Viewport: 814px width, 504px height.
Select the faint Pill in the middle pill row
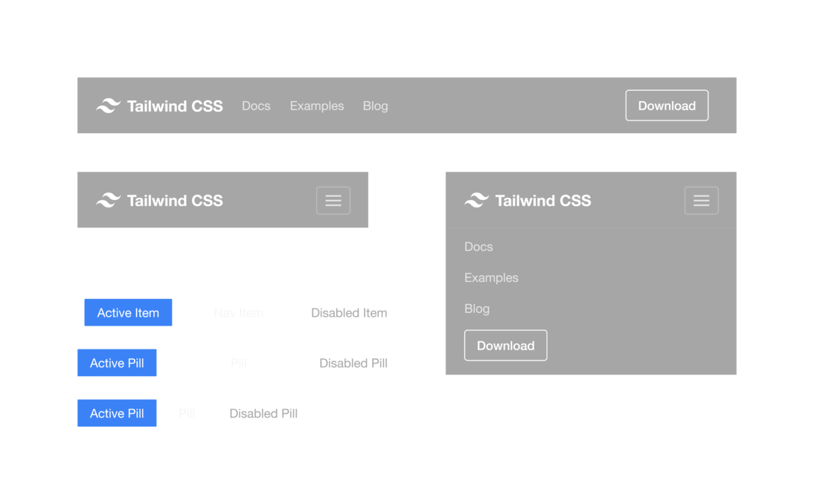coord(239,363)
